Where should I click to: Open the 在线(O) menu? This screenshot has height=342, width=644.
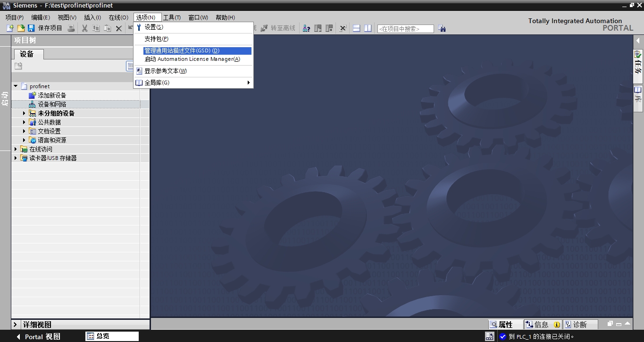118,17
